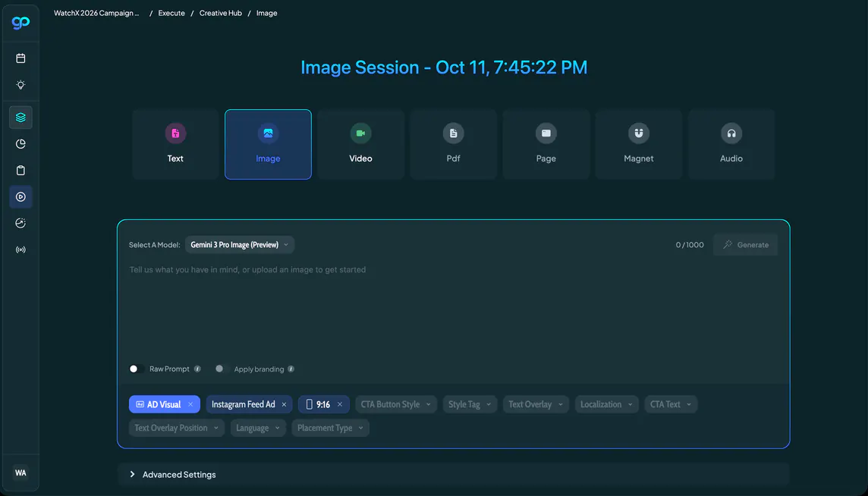Click the Apply branding info icon

point(291,369)
